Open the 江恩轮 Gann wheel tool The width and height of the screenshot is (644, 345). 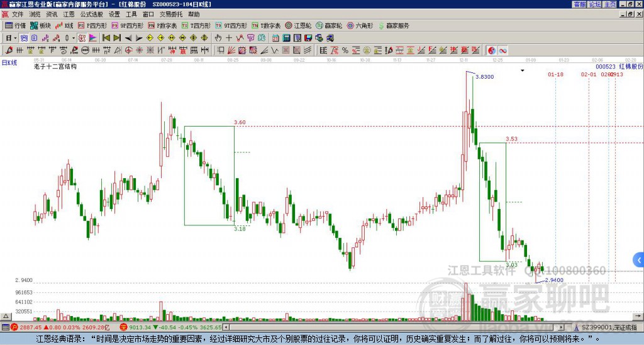click(298, 25)
